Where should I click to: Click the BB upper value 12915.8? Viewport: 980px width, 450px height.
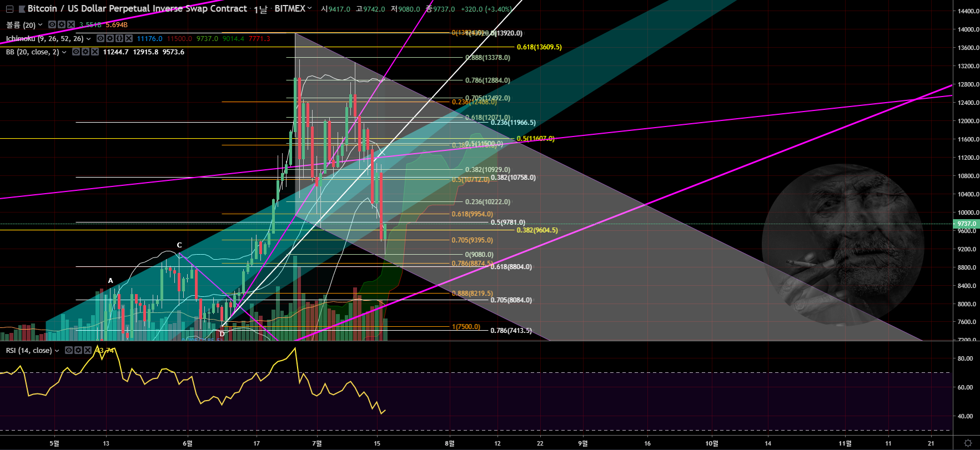146,52
